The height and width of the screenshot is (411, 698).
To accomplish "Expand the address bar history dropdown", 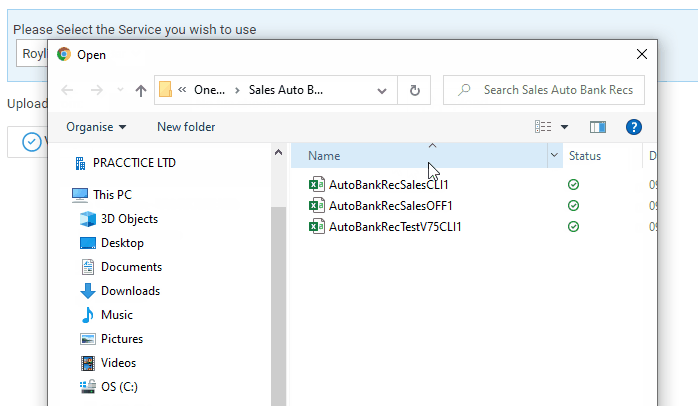I will 382,90.
